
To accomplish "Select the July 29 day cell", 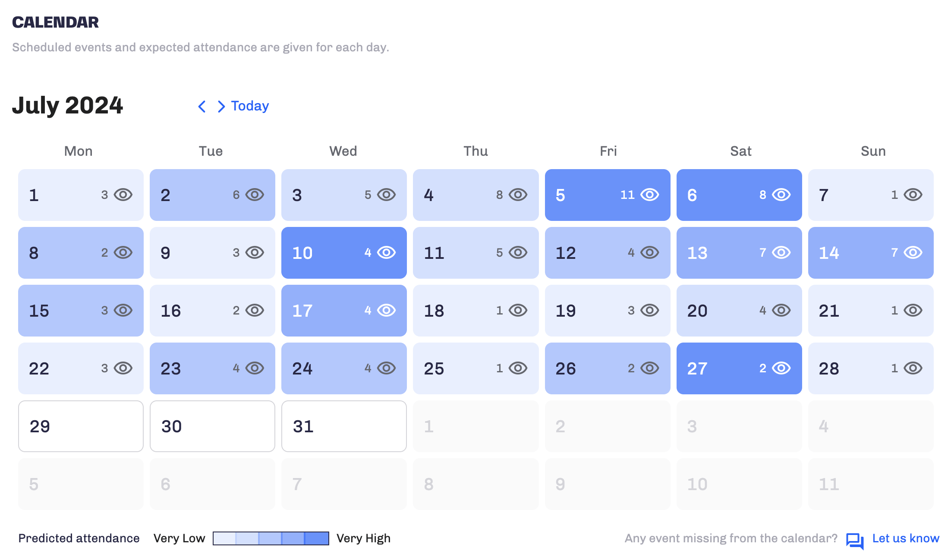I will (81, 426).
